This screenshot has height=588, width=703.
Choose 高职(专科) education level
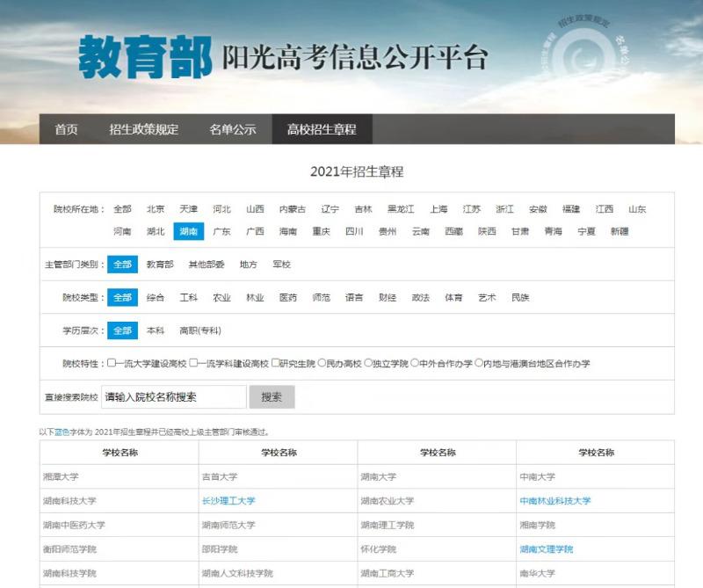click(x=200, y=330)
